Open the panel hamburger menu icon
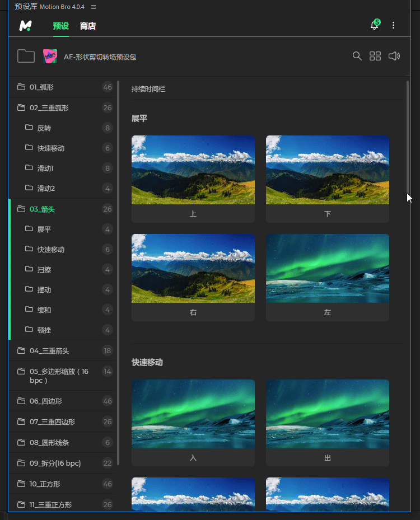Screen dimensions: 420x520 94,7
